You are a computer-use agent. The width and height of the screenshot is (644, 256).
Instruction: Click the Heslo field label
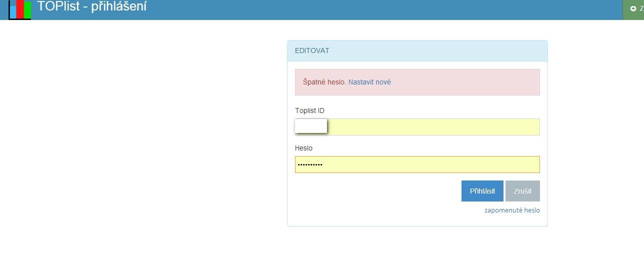pyautogui.click(x=303, y=148)
